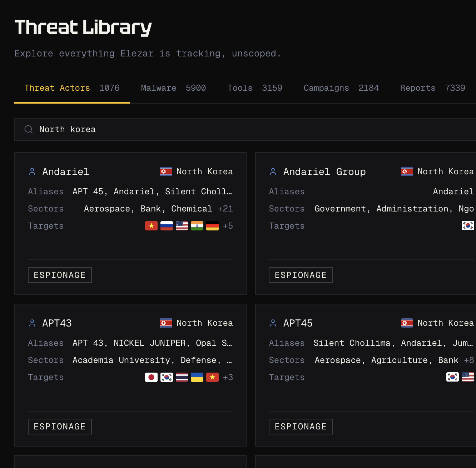Screen dimensions: 476x468
Task: Click the person icon beside APT45
Action: [273, 323]
